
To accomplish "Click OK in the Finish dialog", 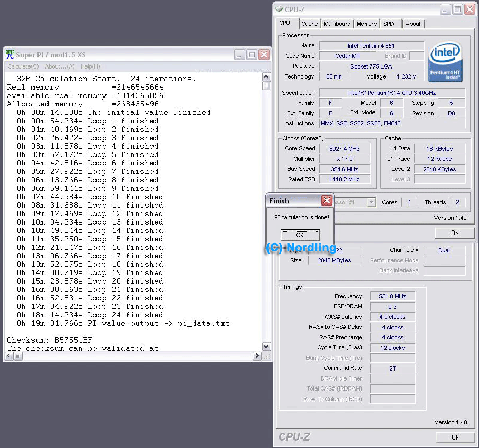I will 300,235.
